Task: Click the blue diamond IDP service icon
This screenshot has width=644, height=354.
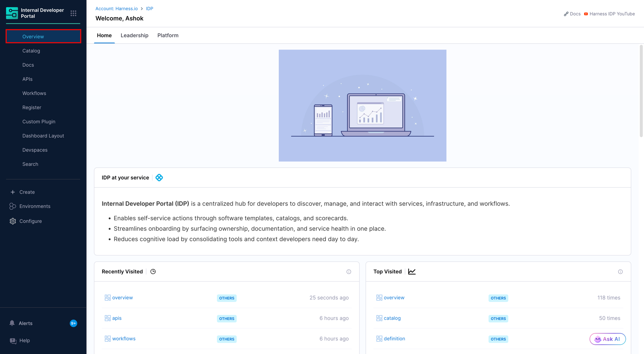Action: tap(159, 178)
